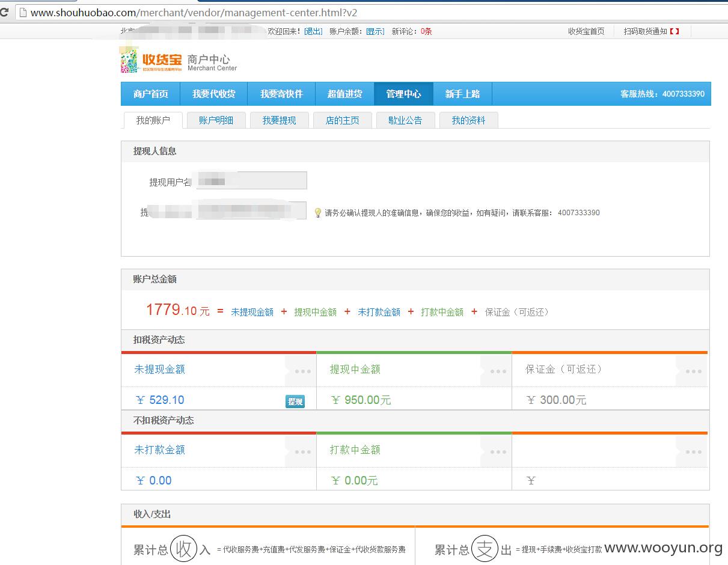Screen dimensions: 728x565
Task: Click 提现中金额 in the total formula
Action: pyautogui.click(x=315, y=312)
